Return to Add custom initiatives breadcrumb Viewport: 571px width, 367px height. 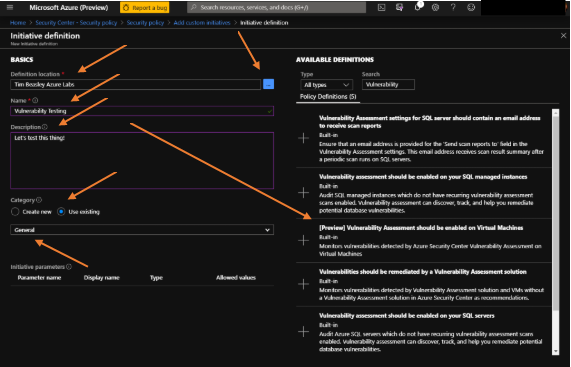pos(202,23)
